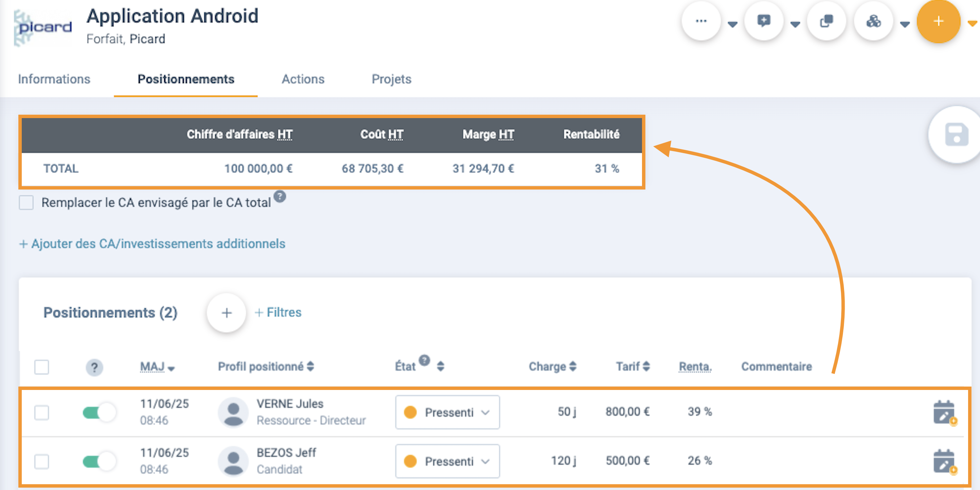The image size is (980, 490).
Task: Click the 50 j charge for VERNE Jules
Action: (567, 412)
